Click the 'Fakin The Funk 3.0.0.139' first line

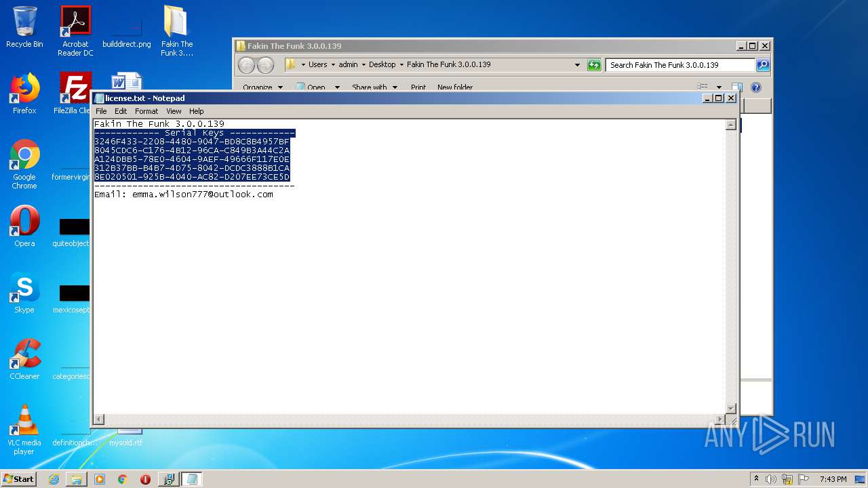pos(159,124)
